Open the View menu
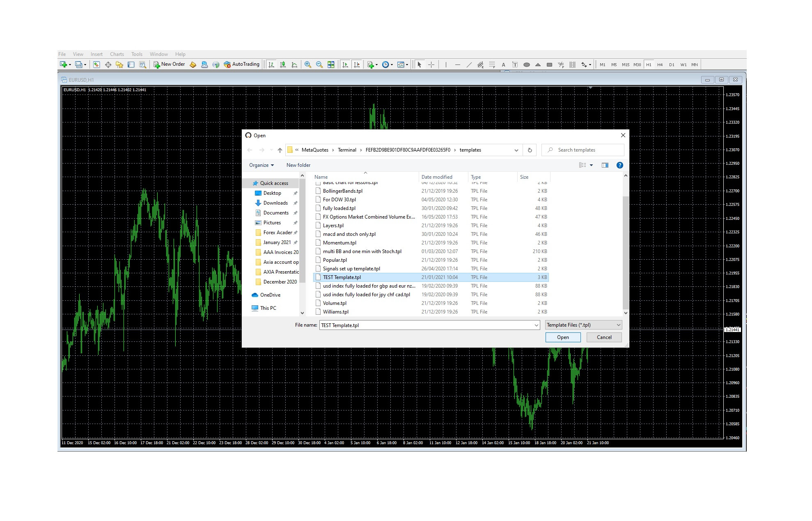This screenshot has height=521, width=812. click(78, 54)
